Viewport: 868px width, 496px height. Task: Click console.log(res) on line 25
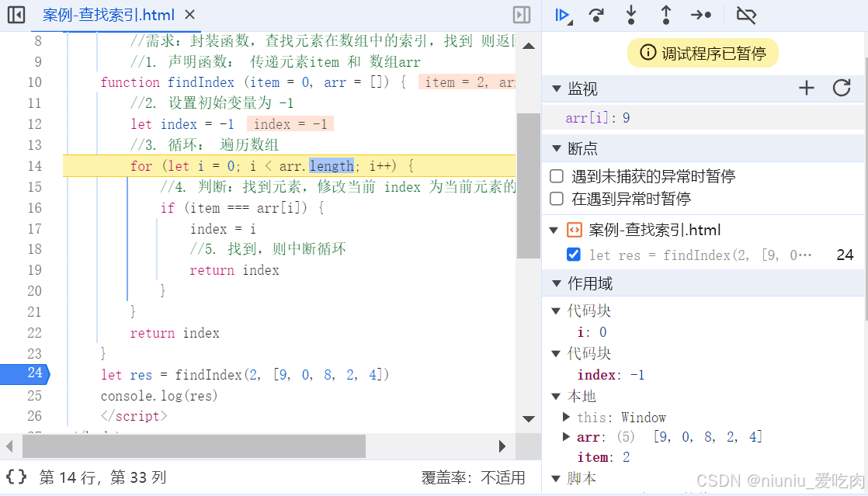point(159,396)
